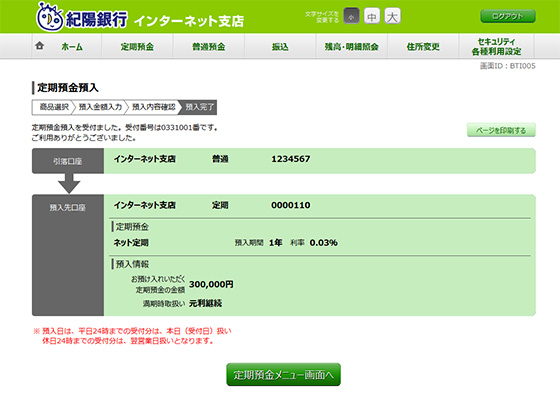Click account number 1234567
Screen dimensions: 560x396
[x=291, y=159]
